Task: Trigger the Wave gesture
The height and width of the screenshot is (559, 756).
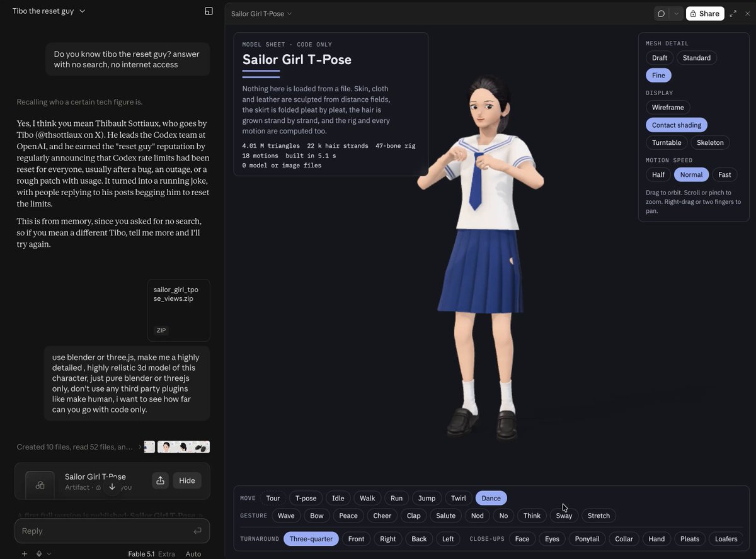Action: 286,516
